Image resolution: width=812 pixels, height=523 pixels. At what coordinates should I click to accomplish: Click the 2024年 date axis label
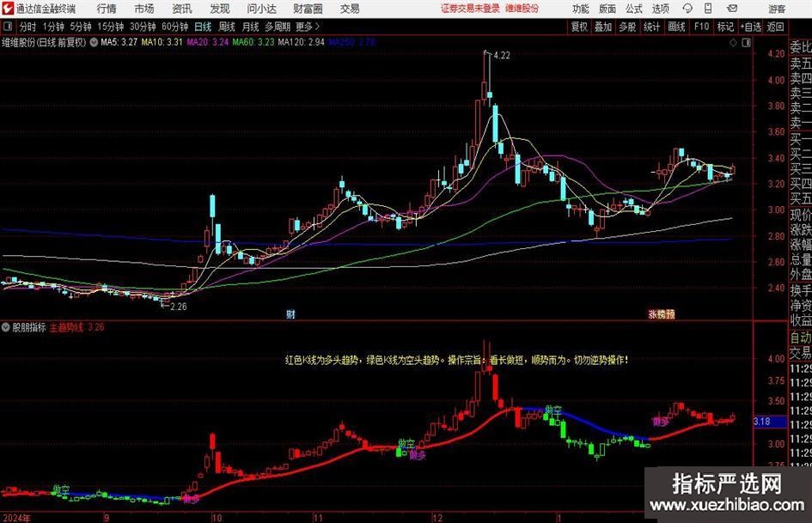coord(16,518)
